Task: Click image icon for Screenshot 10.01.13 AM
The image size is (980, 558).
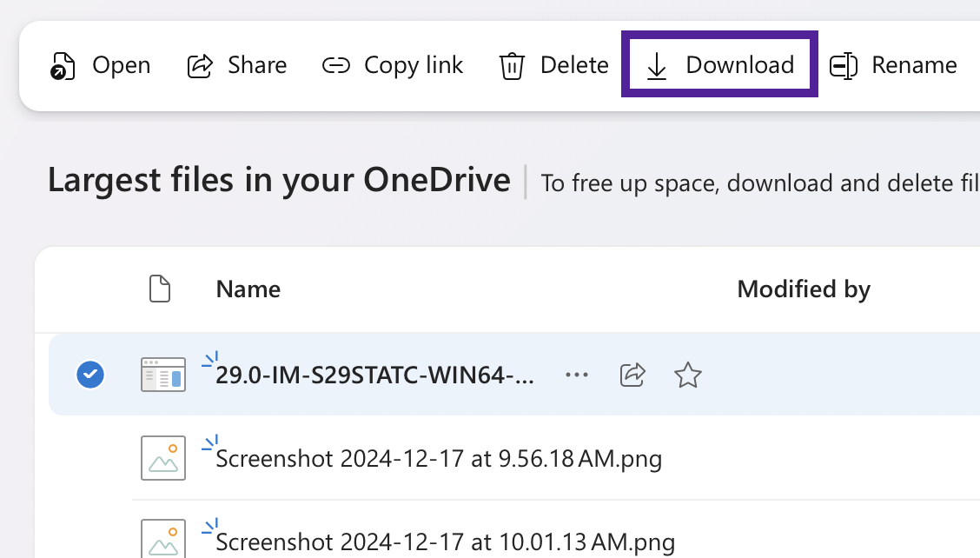Action: [x=163, y=538]
